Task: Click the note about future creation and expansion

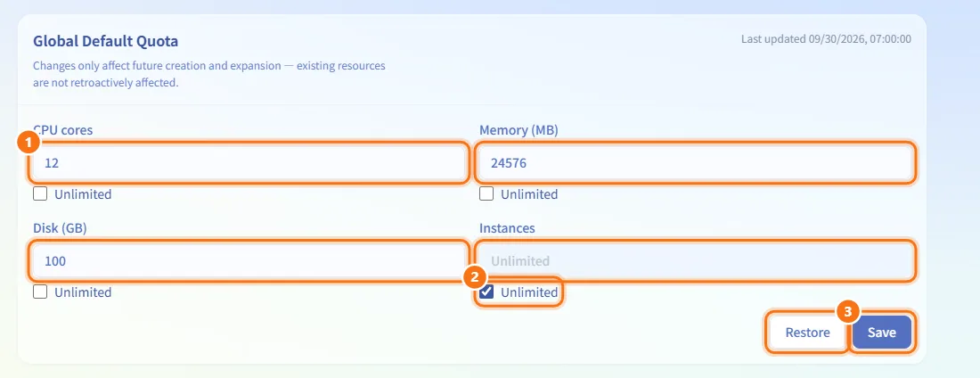Action: tap(209, 74)
